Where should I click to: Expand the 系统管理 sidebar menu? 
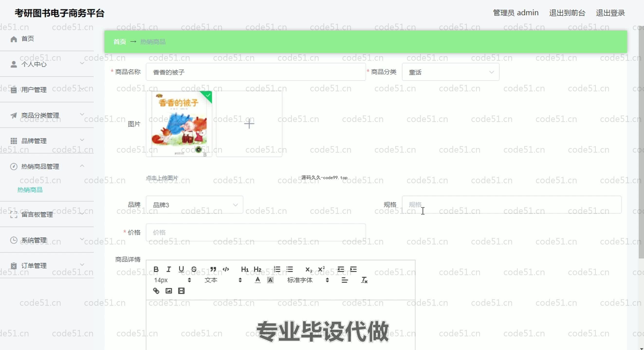47,240
